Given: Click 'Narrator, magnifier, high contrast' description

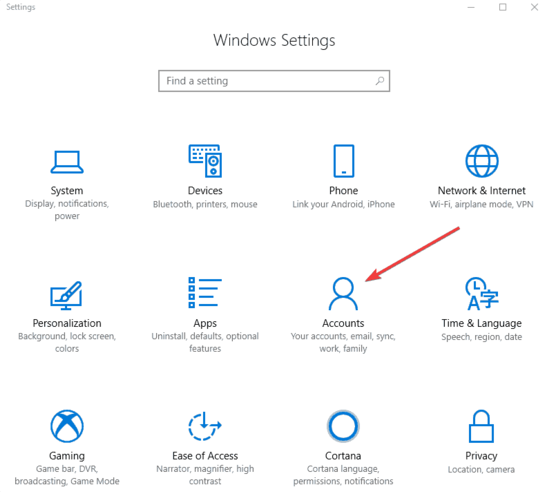Looking at the screenshot, I should (205, 475).
